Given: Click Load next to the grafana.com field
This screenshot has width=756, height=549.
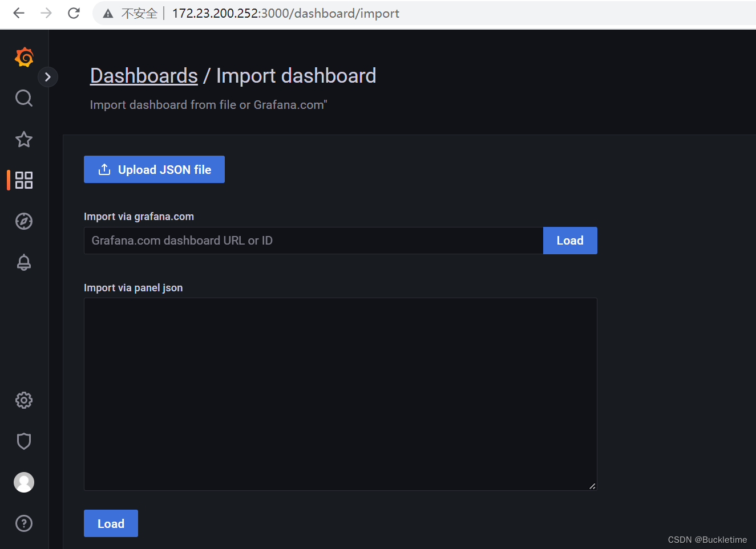Looking at the screenshot, I should [570, 241].
